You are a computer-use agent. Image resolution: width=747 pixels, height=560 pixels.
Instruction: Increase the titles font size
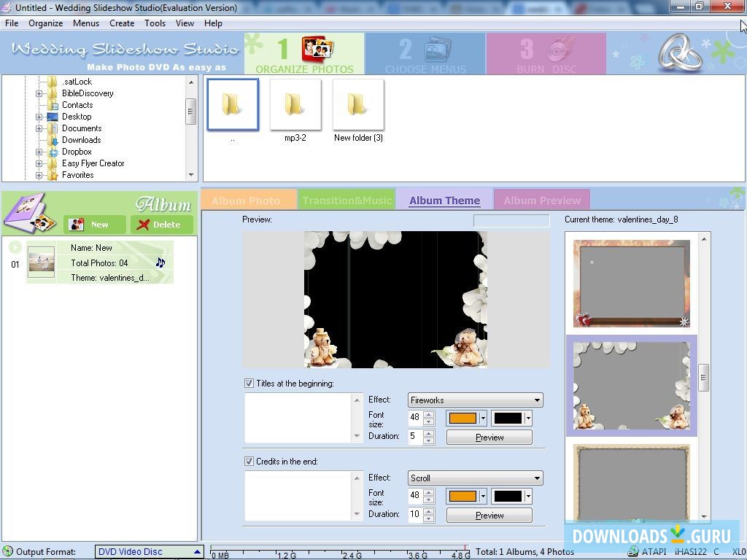pos(429,414)
